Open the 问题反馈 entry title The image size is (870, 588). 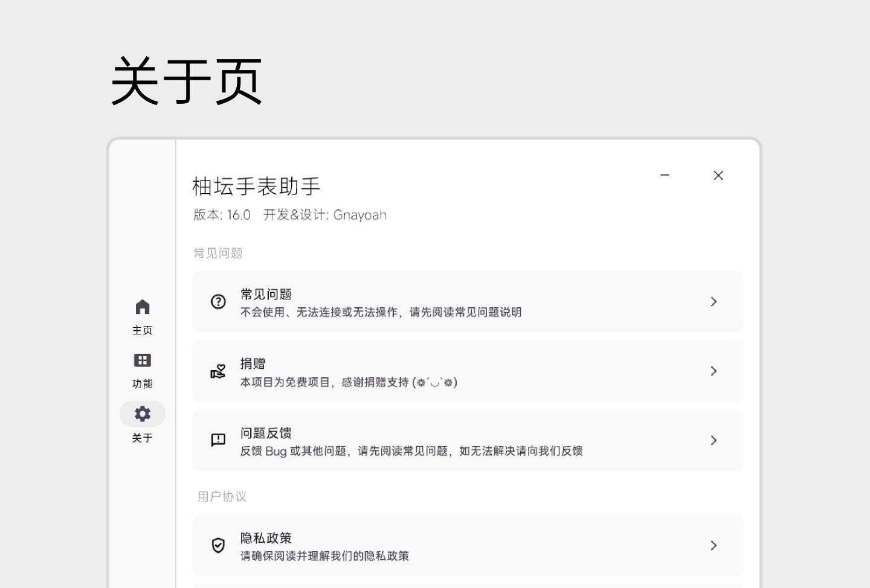pos(266,433)
